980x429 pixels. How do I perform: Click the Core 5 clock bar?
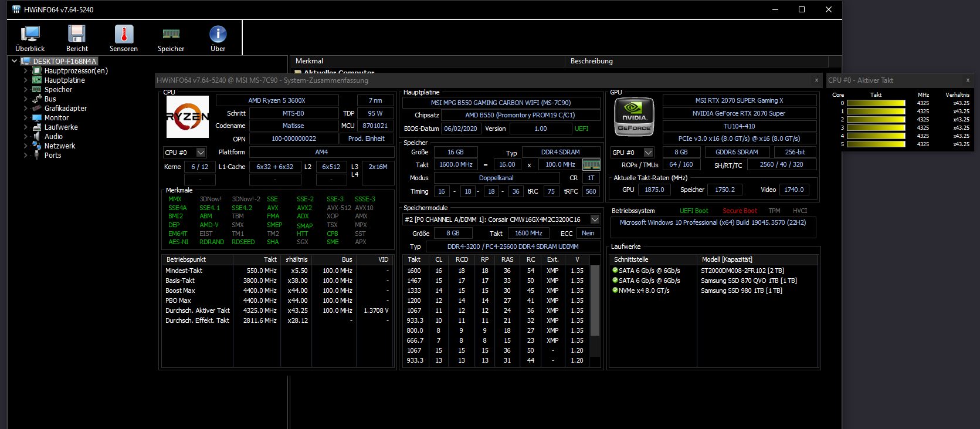pyautogui.click(x=876, y=144)
